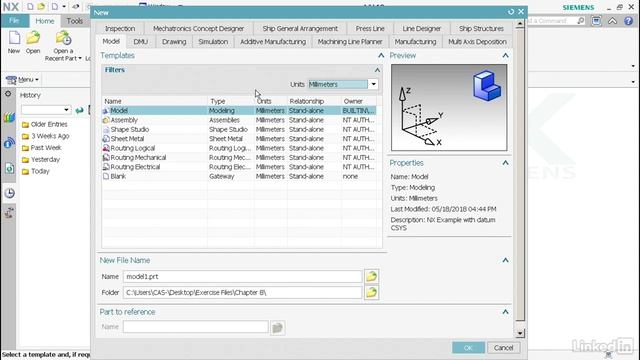Click the Roles icon in resource bar
The width and height of the screenshot is (640, 360).
click(9, 212)
